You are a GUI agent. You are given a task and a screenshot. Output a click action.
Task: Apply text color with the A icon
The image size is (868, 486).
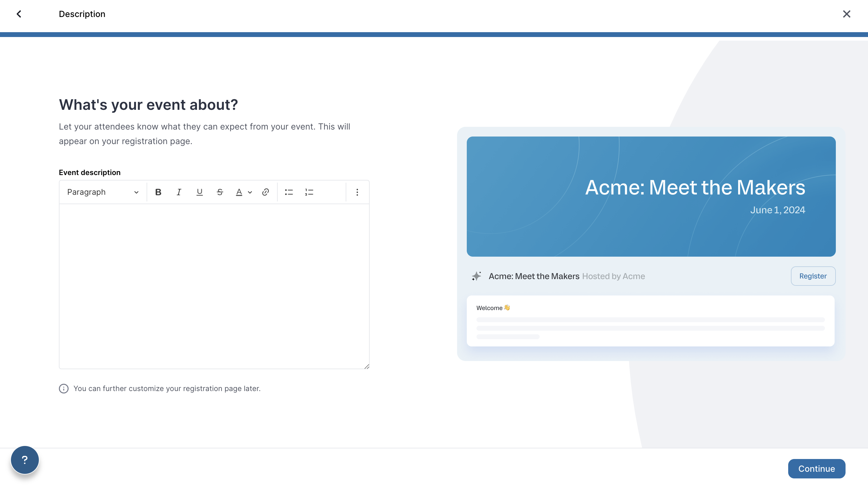[x=239, y=192]
